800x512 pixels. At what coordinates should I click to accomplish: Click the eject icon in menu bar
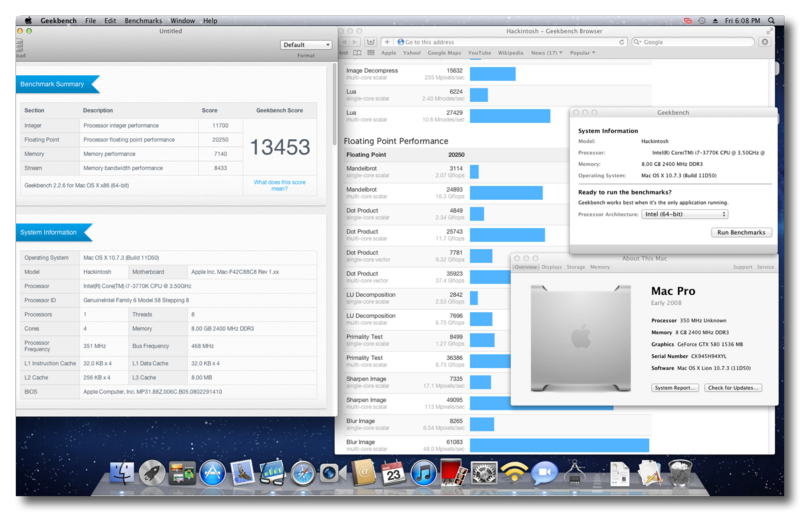[x=715, y=20]
